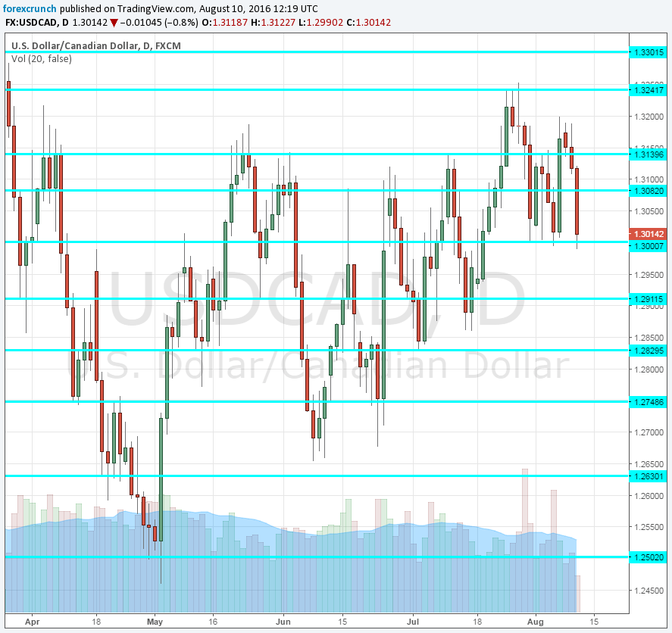
Task: Click the lowest 1.25020 support label
Action: pyautogui.click(x=648, y=557)
